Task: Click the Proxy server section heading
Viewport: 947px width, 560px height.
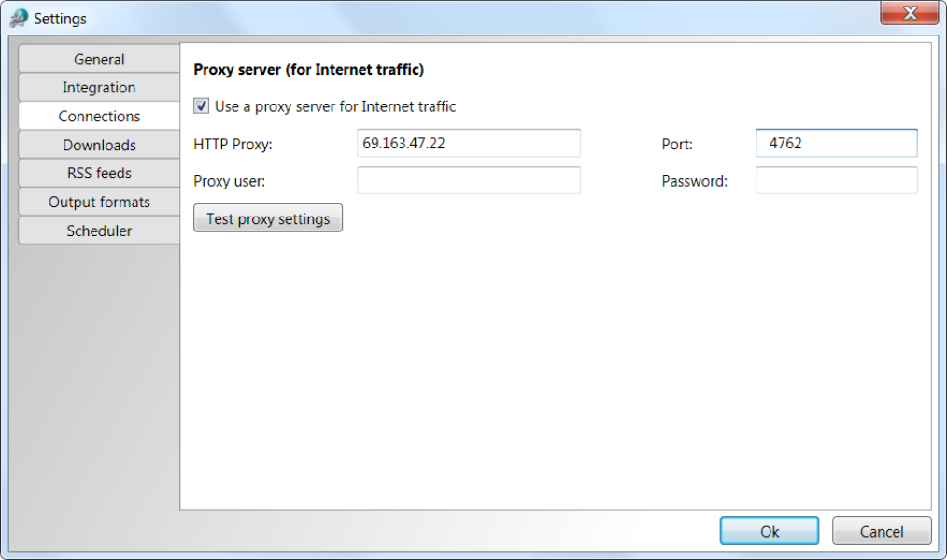Action: pyautogui.click(x=308, y=70)
